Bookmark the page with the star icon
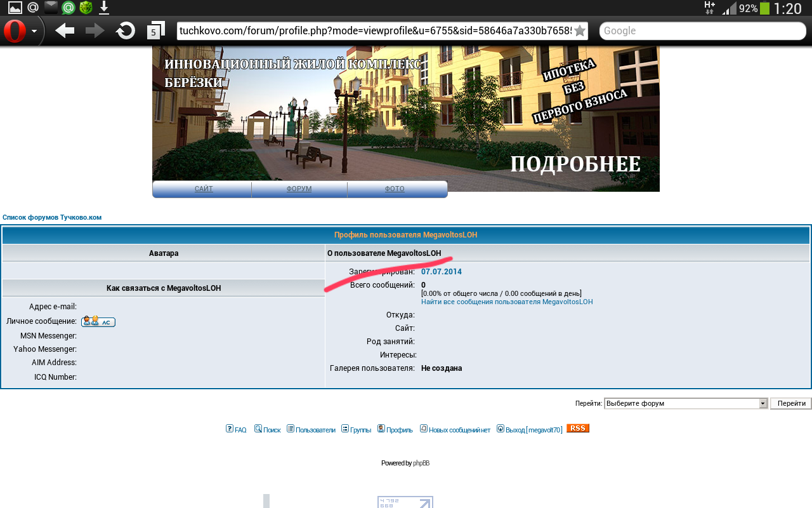Viewport: 812px width, 508px height. (580, 30)
